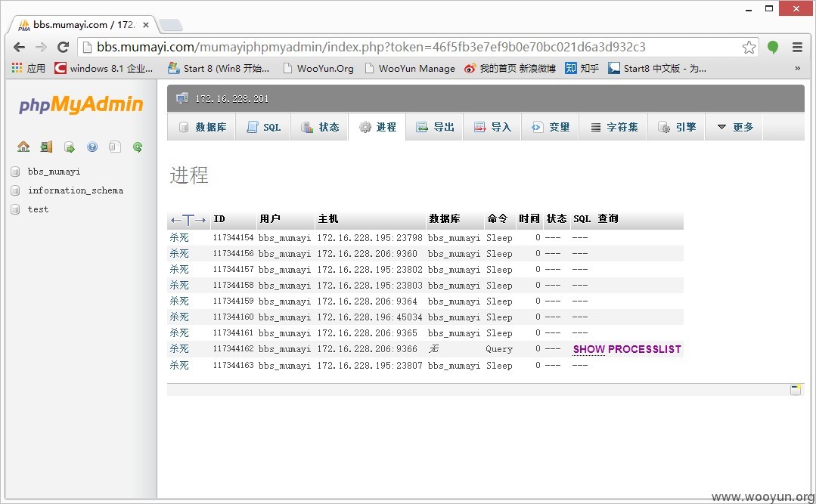
Task: Open Start 8 (Win8 开始 bookmark
Action: (219, 68)
